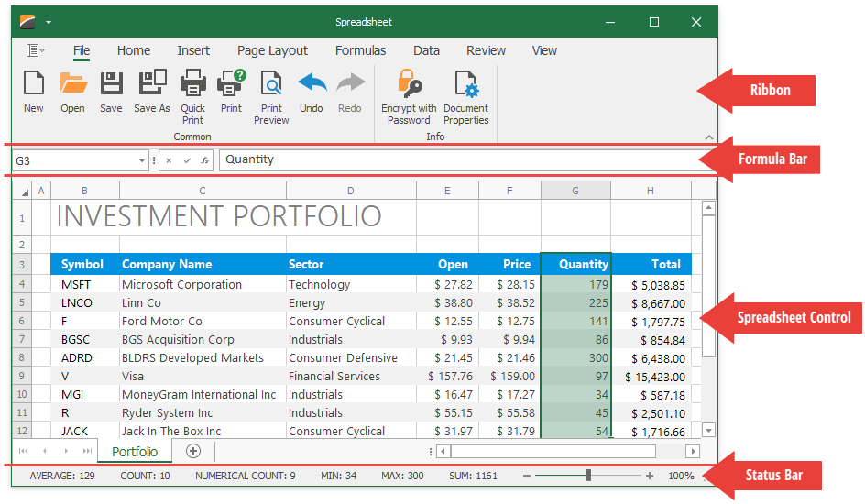
Task: Switch to the Formulas tab
Action: click(360, 50)
